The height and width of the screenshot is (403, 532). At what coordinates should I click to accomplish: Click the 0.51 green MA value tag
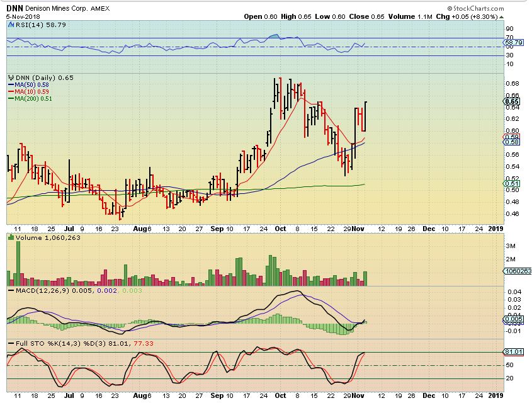[512, 183]
